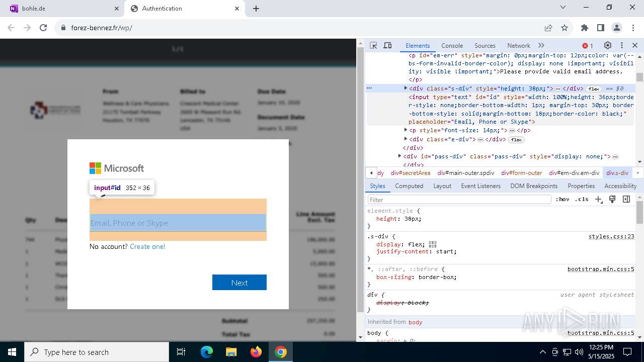Select the Styles tab

coord(377,186)
